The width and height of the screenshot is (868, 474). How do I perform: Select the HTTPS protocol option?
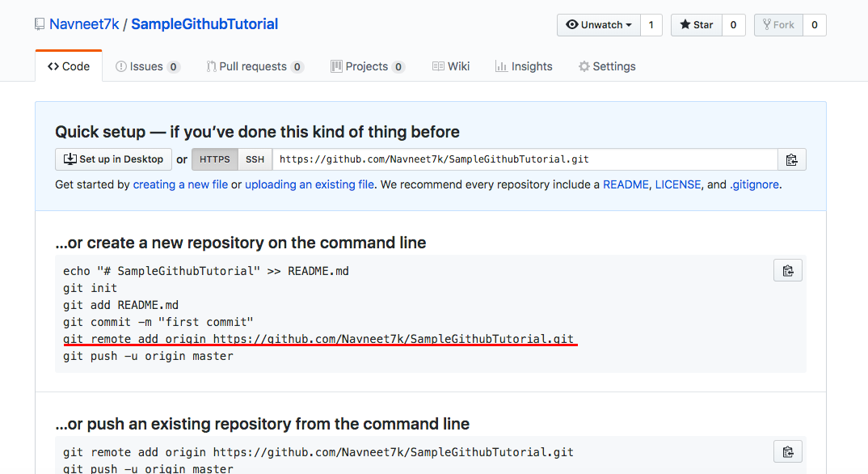[215, 159]
